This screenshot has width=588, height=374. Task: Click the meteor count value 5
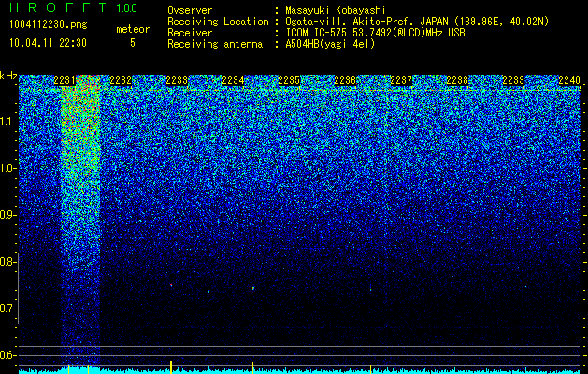[x=133, y=43]
